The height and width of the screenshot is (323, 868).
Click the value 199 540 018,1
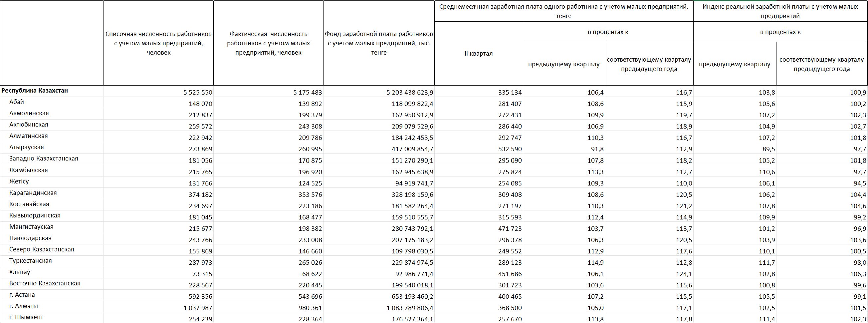pyautogui.click(x=412, y=285)
